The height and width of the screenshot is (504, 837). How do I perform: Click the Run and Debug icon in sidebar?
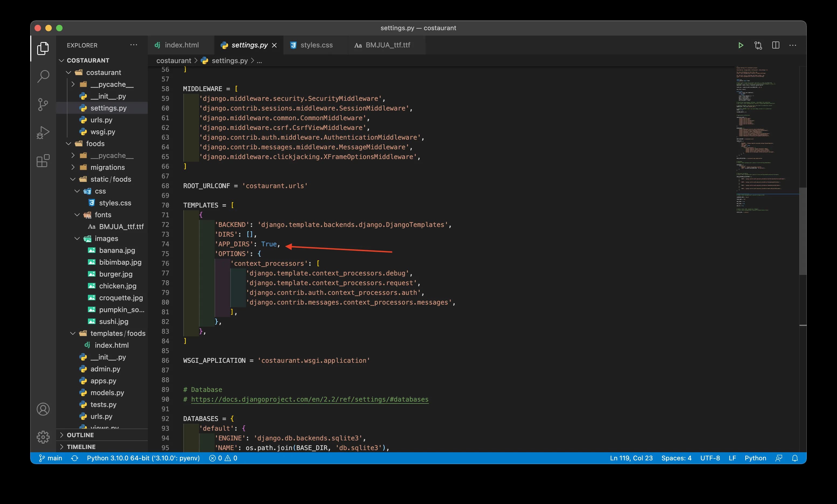click(x=44, y=132)
